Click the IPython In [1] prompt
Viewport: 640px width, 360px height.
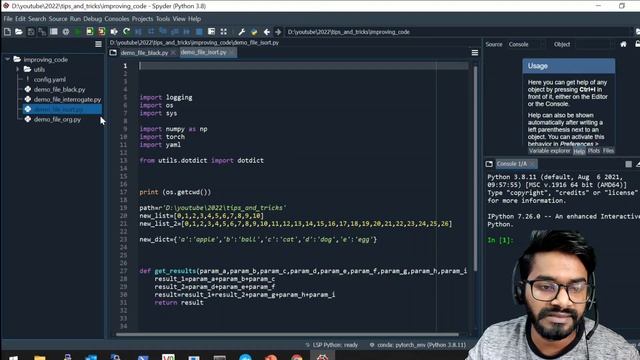pos(500,240)
